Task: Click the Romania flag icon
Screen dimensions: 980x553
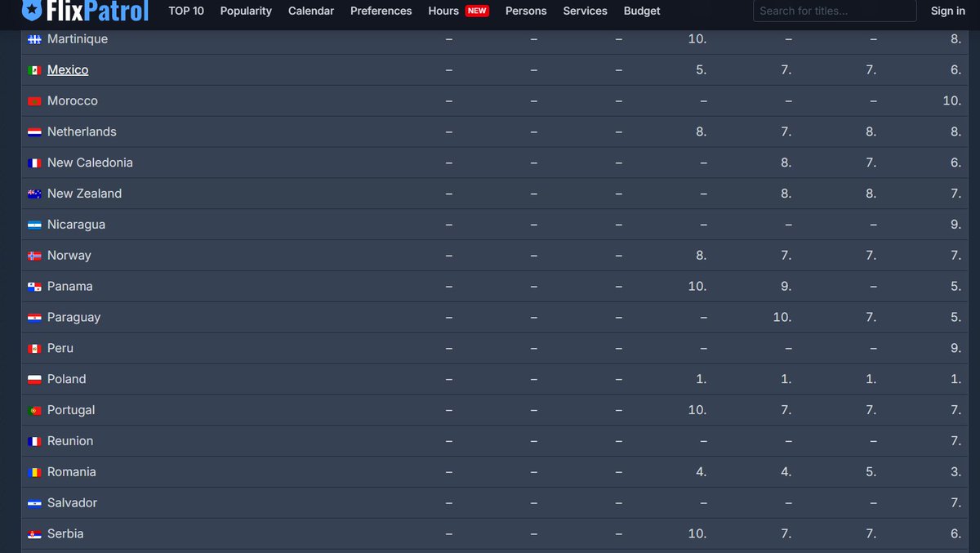Action: click(34, 472)
